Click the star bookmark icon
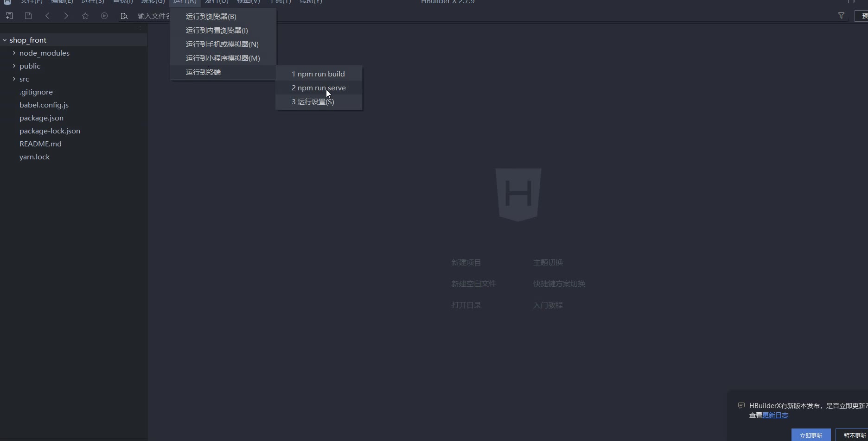This screenshot has width=868, height=441. 85,16
